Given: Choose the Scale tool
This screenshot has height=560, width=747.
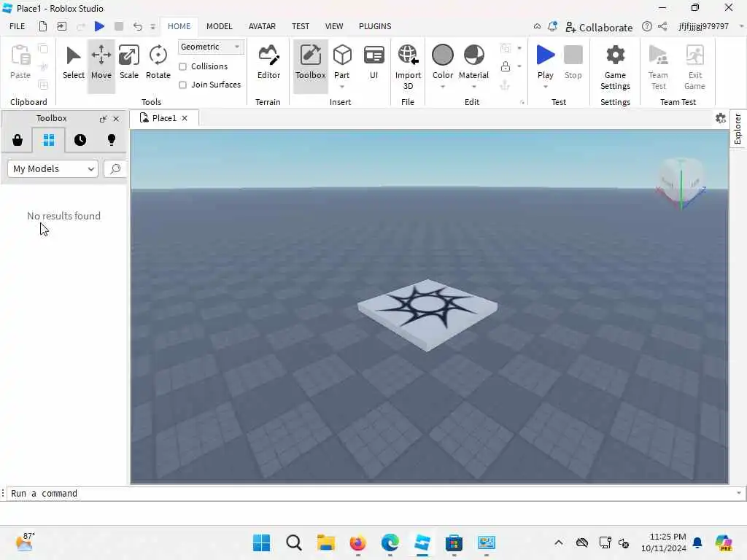Looking at the screenshot, I should click(x=128, y=63).
